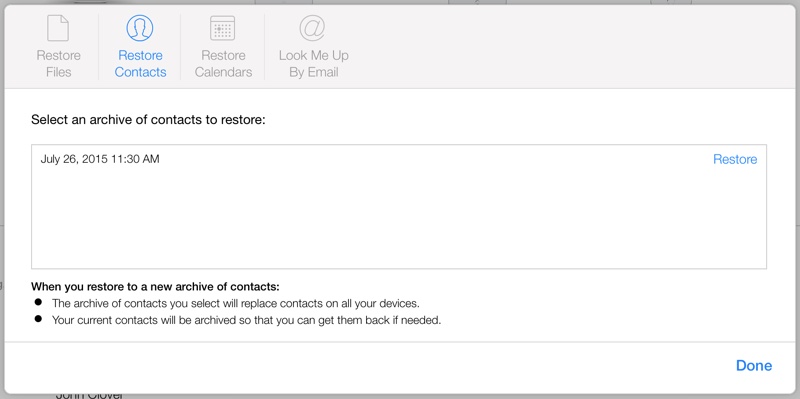
Task: Click the Restore Files document icon
Action: (x=58, y=28)
